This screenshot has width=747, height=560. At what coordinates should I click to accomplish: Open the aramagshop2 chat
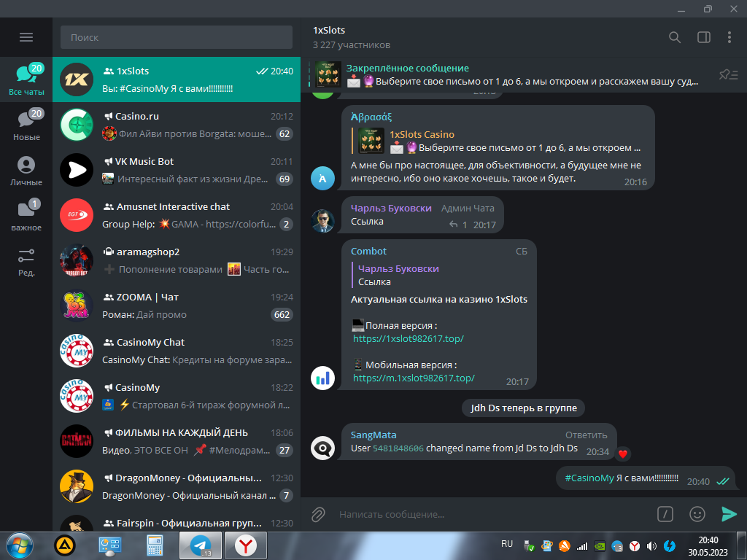(x=177, y=260)
